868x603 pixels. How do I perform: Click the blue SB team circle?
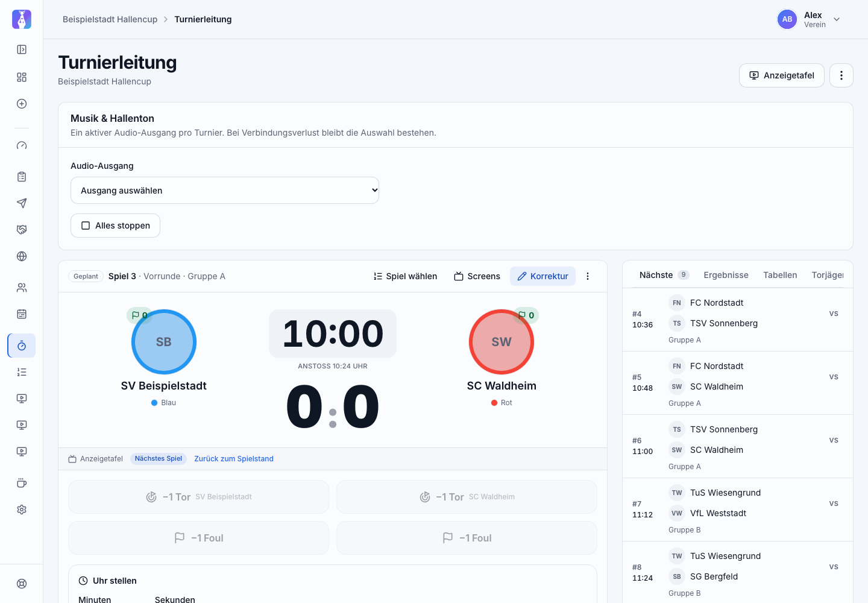(164, 342)
